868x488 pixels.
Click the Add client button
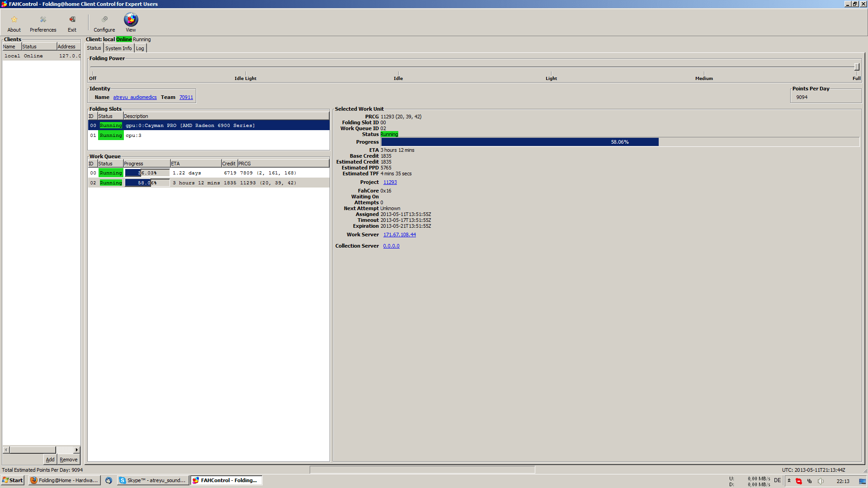[x=50, y=460]
